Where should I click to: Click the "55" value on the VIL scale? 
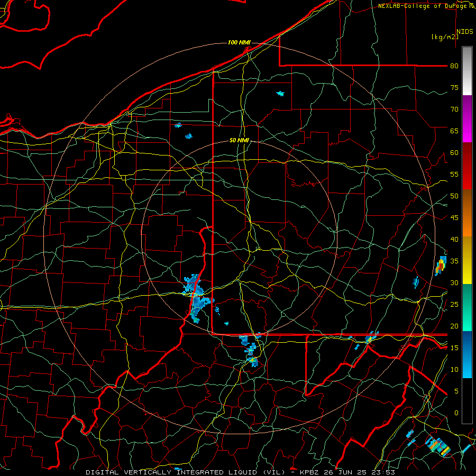coord(454,175)
